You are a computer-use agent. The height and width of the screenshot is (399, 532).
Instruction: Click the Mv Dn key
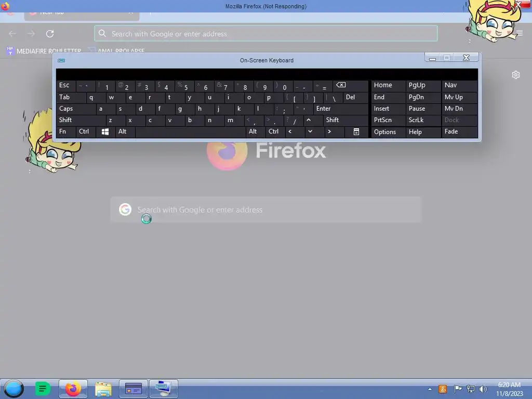(x=460, y=109)
